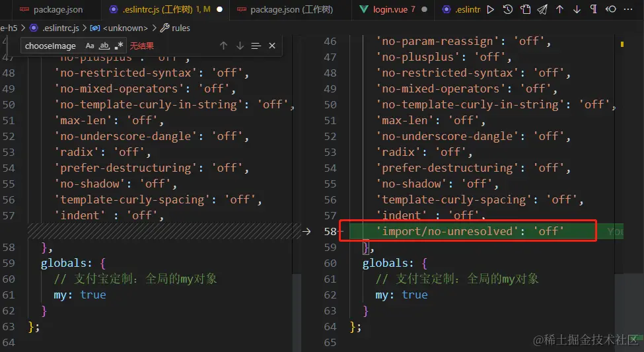Open more actions ellipsis menu
Screen dimensions: 644x352
coord(628,9)
